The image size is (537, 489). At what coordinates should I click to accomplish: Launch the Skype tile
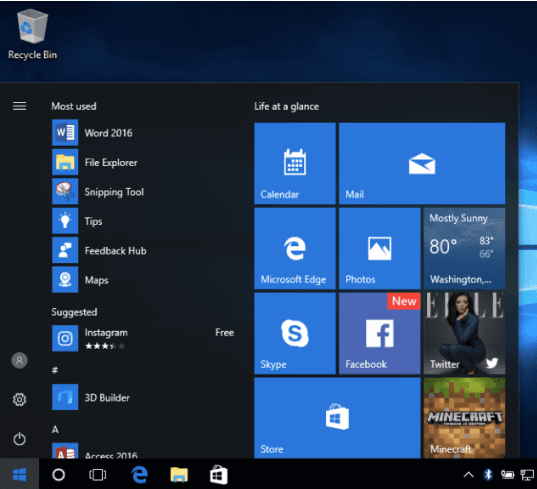295,333
